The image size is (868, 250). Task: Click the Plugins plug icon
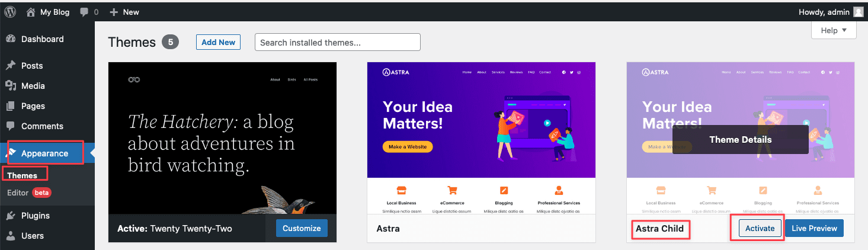[x=11, y=216]
